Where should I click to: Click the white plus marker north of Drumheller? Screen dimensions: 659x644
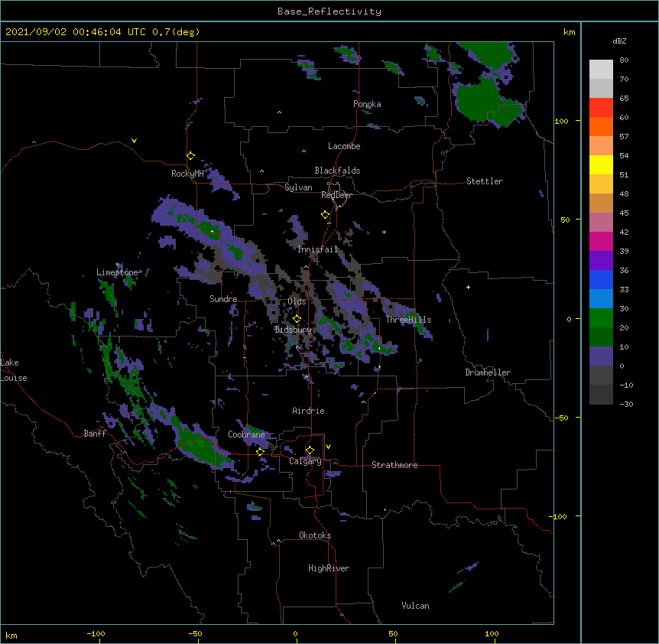(468, 287)
